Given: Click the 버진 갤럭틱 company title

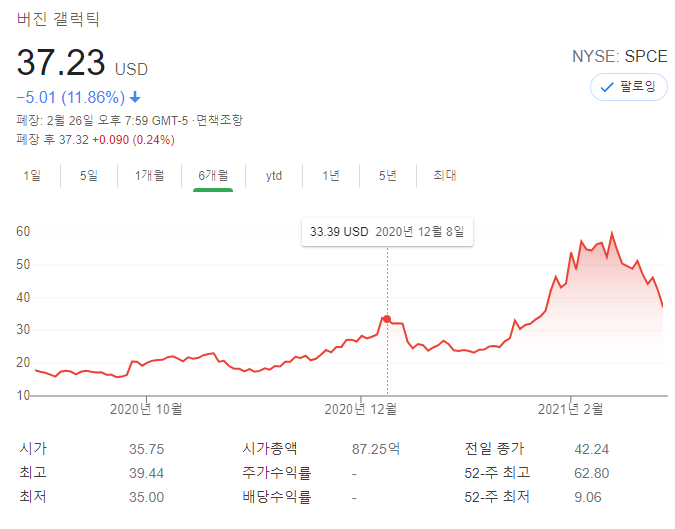Looking at the screenshot, I should 58,20.
